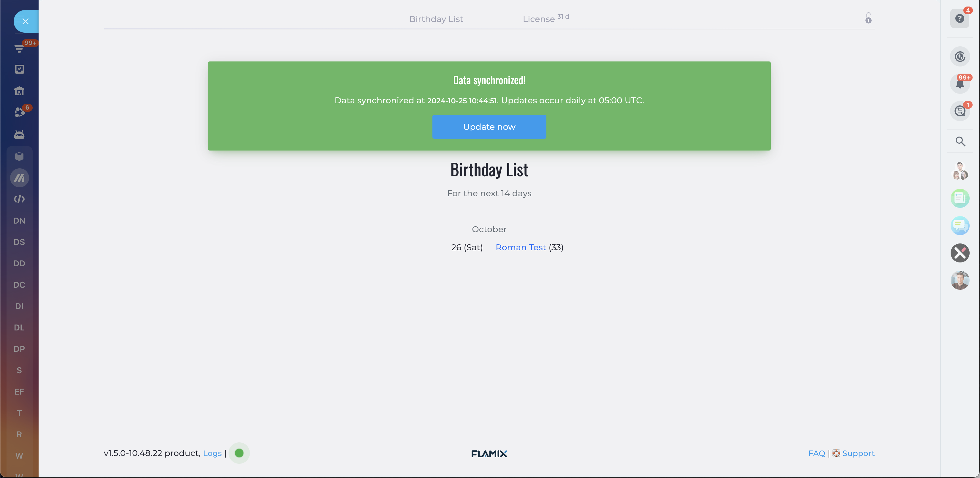Click the tasks checkmark icon in sidebar
Image resolution: width=980 pixels, height=478 pixels.
19,69
